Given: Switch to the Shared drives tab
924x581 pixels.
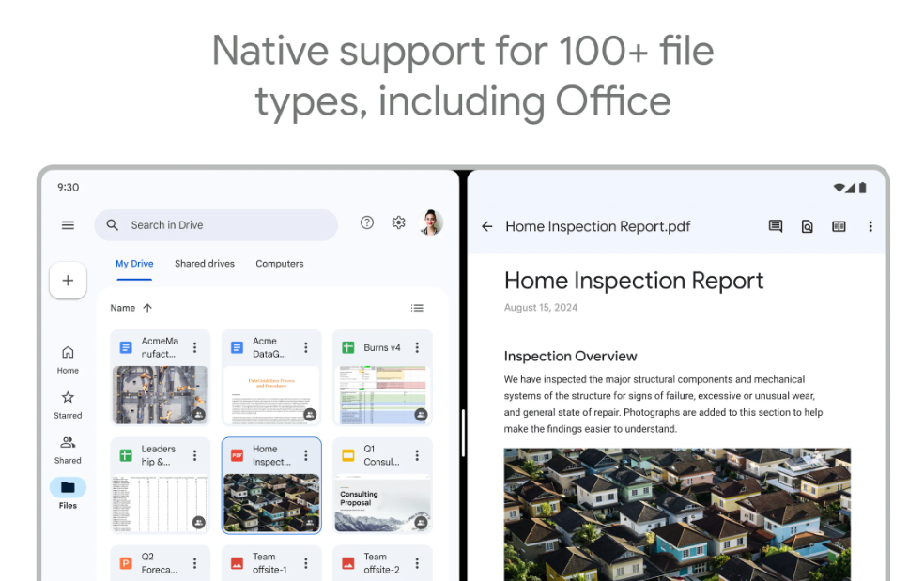Looking at the screenshot, I should click(x=205, y=264).
